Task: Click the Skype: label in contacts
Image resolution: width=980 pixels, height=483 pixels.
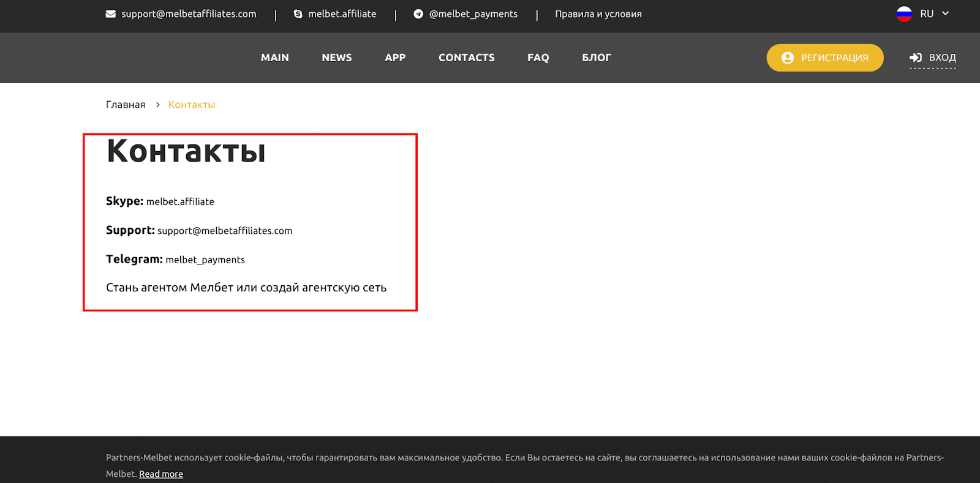Action: click(124, 201)
